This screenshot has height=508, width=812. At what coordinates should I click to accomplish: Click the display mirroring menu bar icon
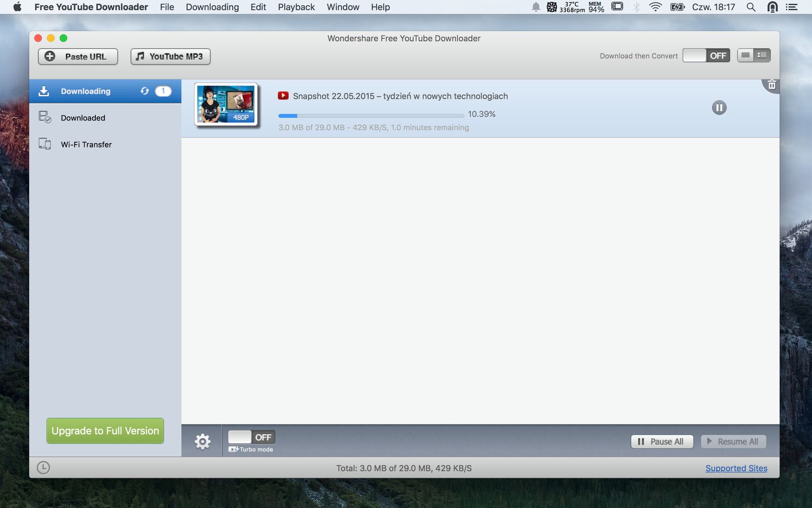(x=617, y=7)
